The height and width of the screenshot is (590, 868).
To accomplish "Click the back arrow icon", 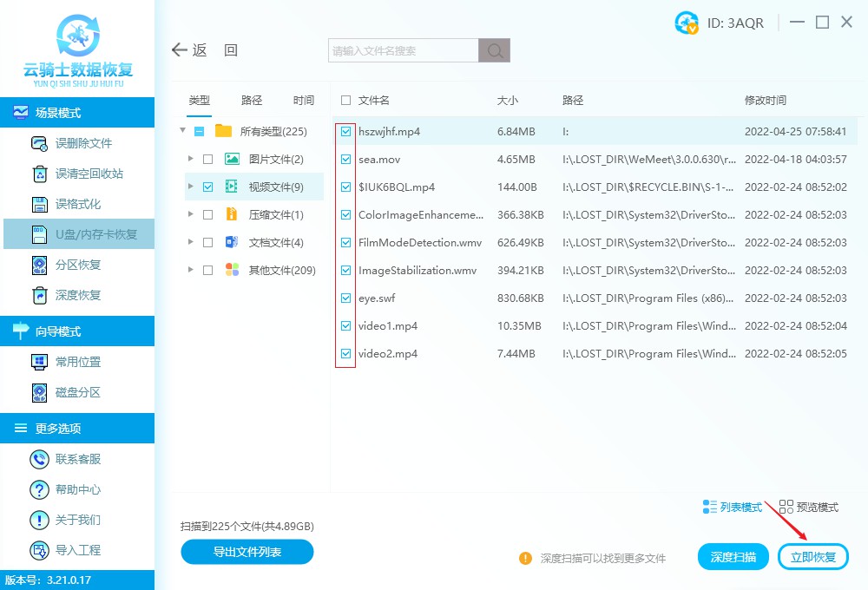I will click(180, 50).
